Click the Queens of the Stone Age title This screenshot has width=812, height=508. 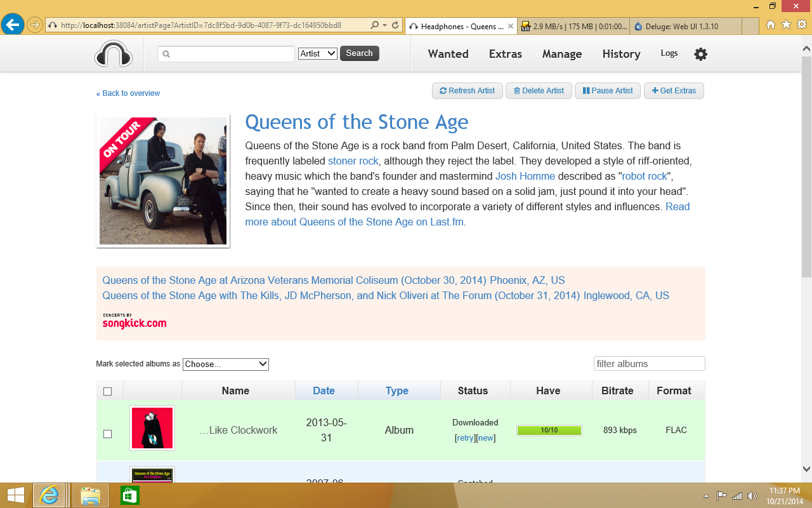pyautogui.click(x=357, y=122)
